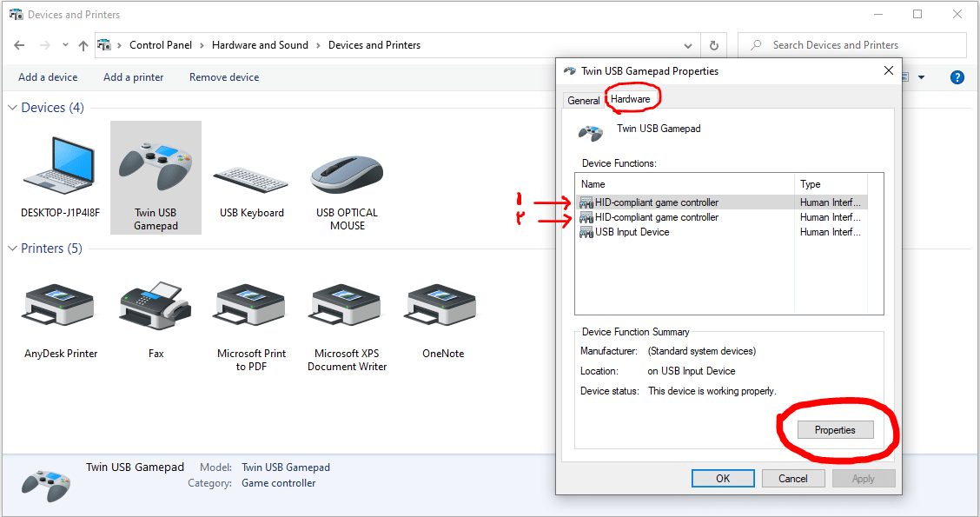Select the Microsoft XPS Document Writer icon
Viewport: 980px width, 517px height.
tap(347, 307)
